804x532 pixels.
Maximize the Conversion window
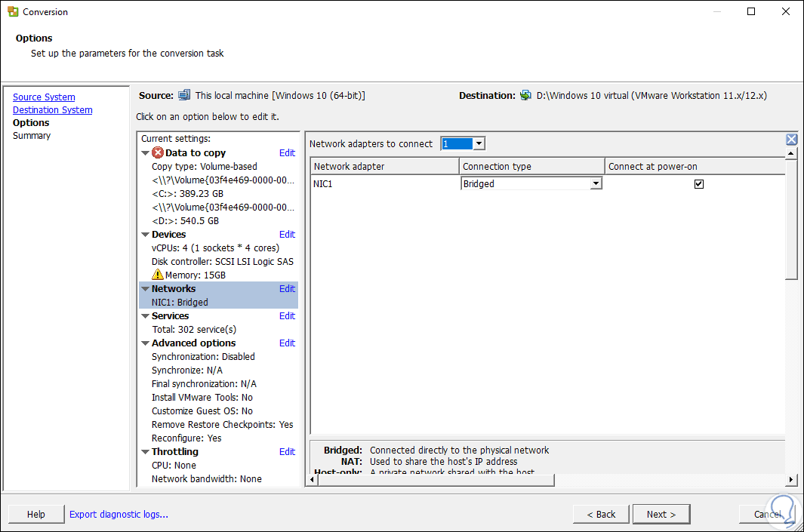pyautogui.click(x=751, y=11)
